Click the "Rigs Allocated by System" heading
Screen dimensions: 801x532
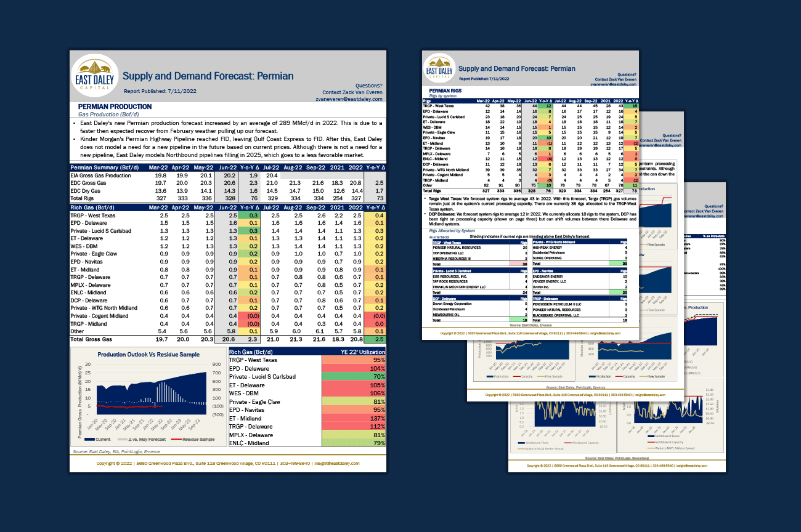click(x=452, y=231)
